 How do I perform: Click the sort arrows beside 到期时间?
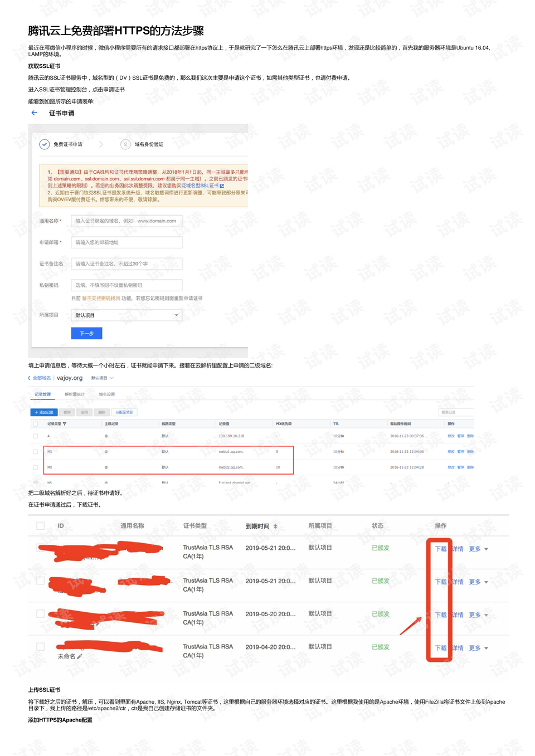(x=275, y=526)
